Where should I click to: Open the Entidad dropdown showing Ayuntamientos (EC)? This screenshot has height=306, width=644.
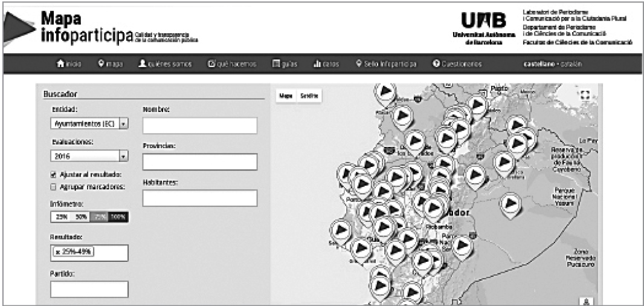pos(89,123)
